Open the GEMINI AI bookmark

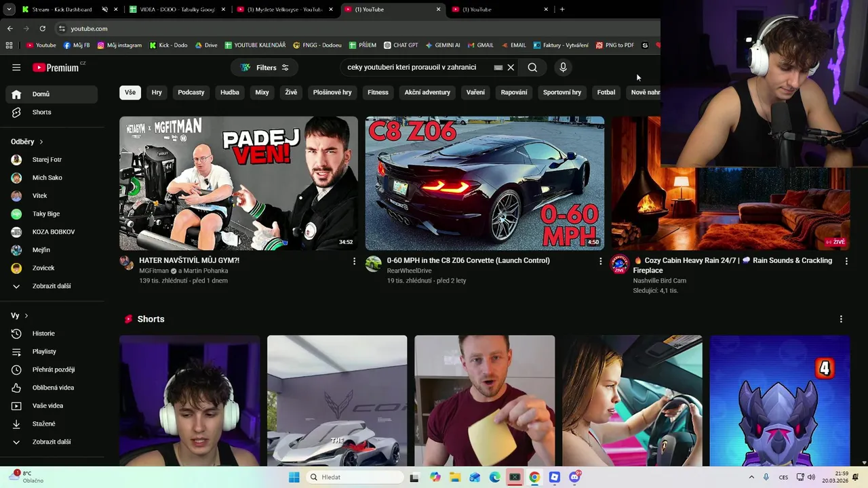443,45
